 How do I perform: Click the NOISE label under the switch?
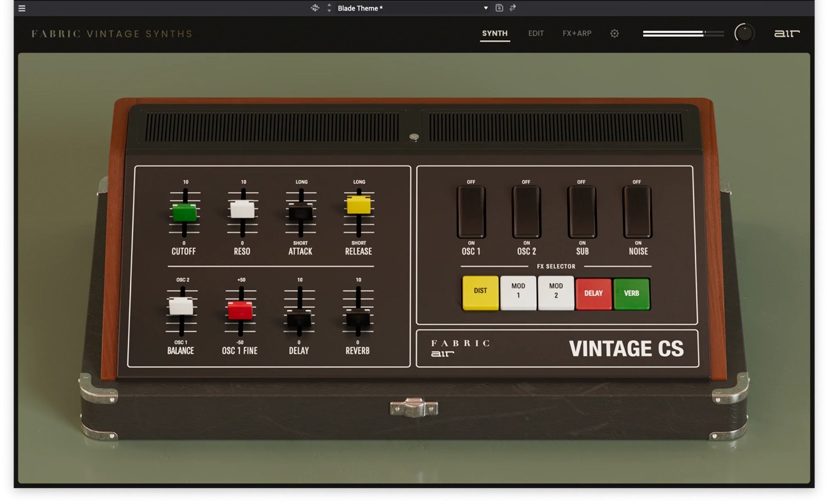click(638, 251)
